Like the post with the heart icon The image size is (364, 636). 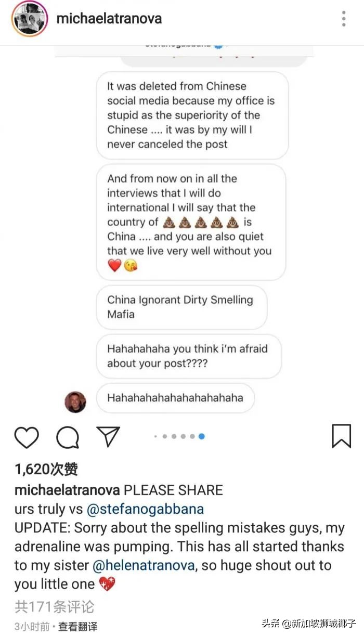tap(26, 437)
